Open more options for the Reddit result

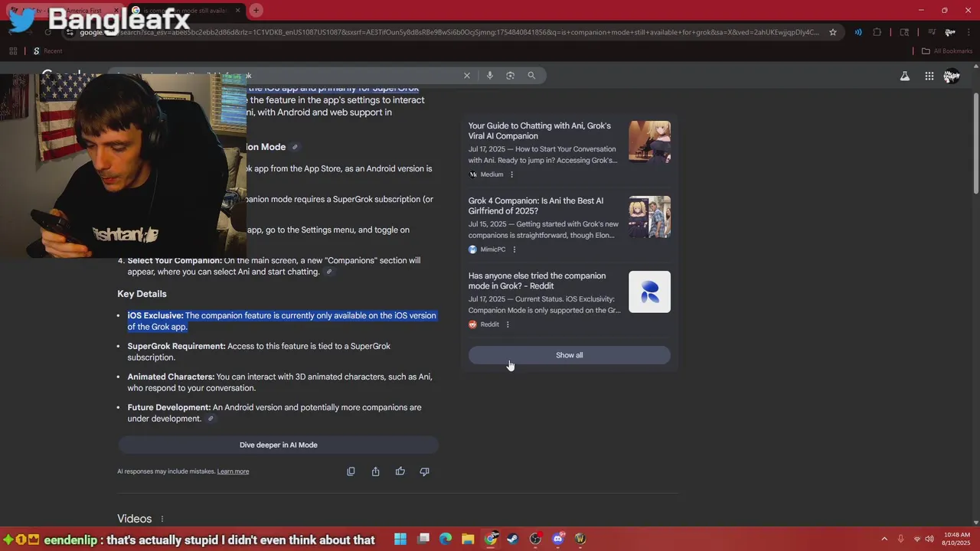[508, 324]
